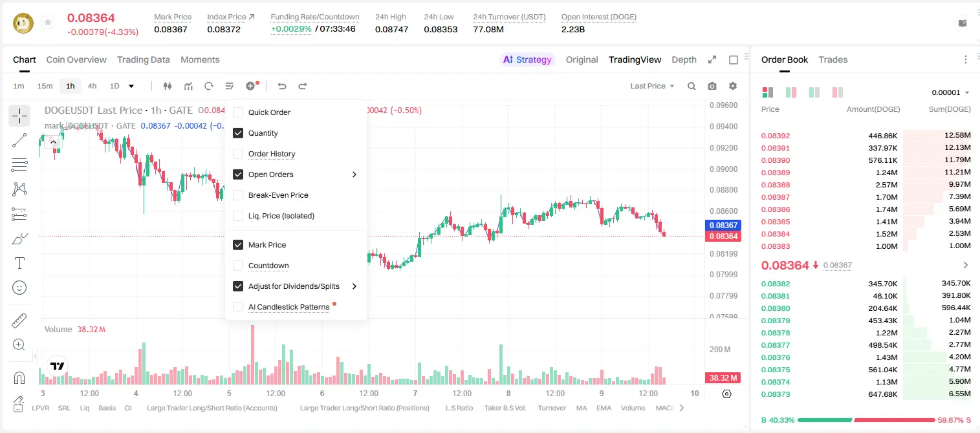Open the Fibonacci retracement tool group
Image resolution: width=980 pixels, height=433 pixels.
point(19,165)
